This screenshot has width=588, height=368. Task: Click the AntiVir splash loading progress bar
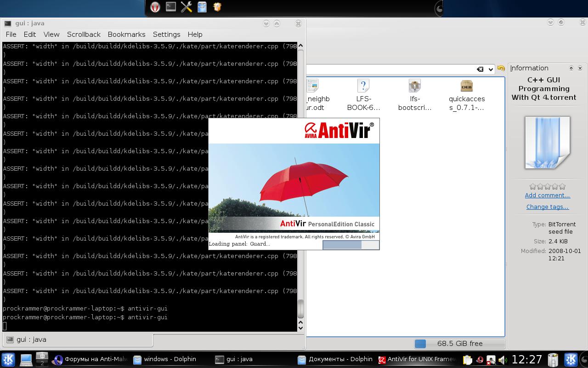tap(351, 244)
